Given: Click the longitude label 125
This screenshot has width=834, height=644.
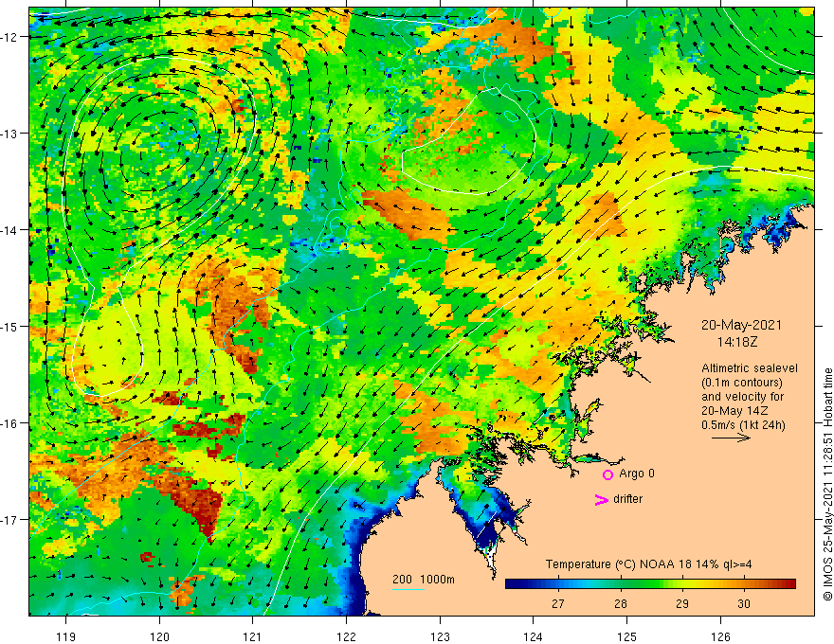Looking at the screenshot, I should [626, 636].
